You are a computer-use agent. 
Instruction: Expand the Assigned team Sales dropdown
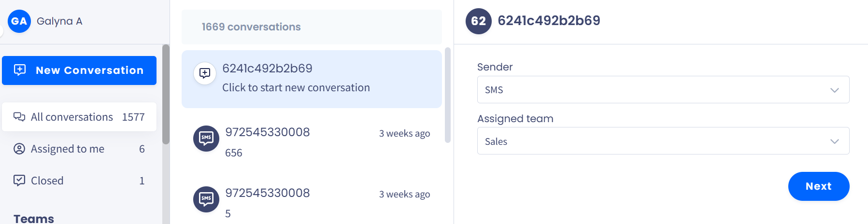(x=663, y=141)
